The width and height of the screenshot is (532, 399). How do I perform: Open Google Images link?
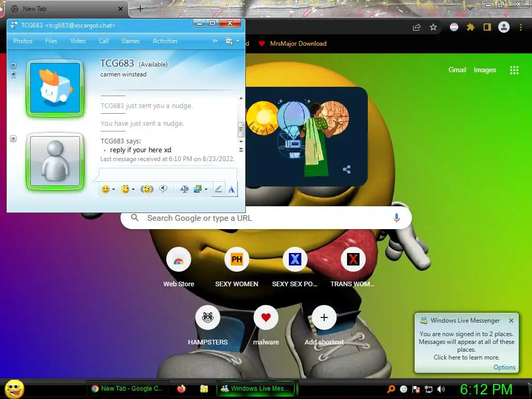pos(485,70)
